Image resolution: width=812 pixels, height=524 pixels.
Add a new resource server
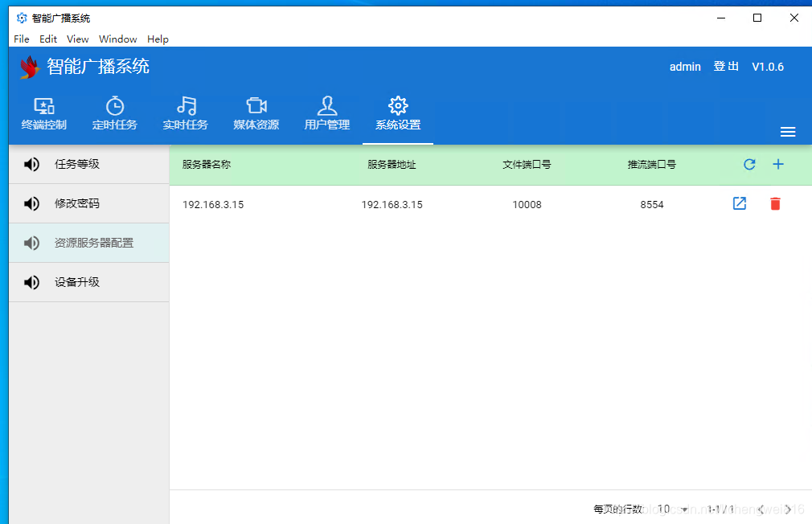778,164
